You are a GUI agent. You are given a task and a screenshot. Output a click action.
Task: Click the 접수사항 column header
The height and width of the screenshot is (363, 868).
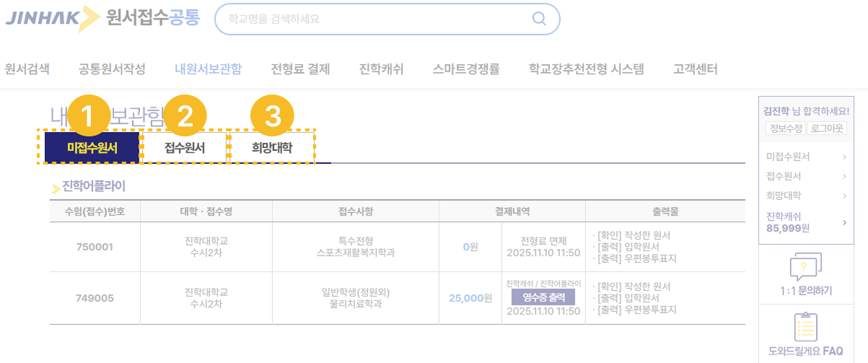tap(356, 211)
